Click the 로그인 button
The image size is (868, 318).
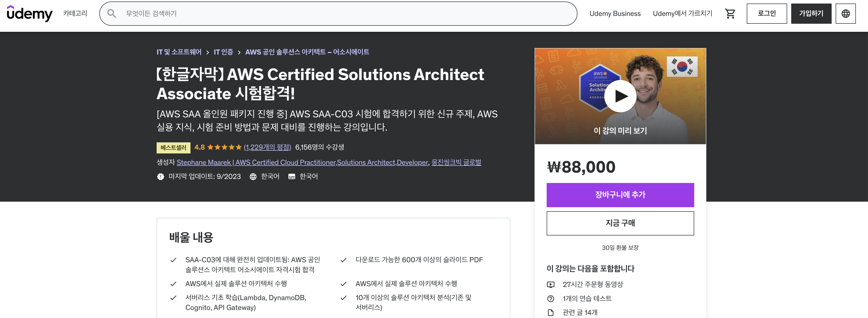click(x=767, y=13)
